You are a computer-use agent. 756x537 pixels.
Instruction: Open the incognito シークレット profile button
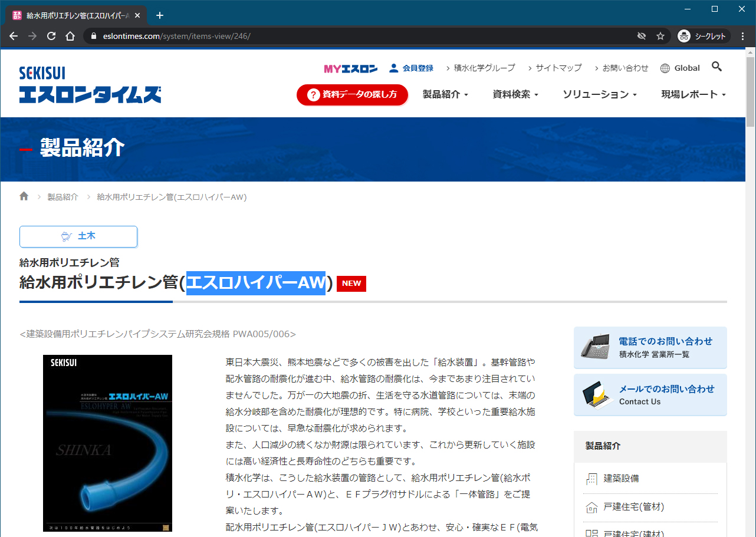[x=703, y=36]
